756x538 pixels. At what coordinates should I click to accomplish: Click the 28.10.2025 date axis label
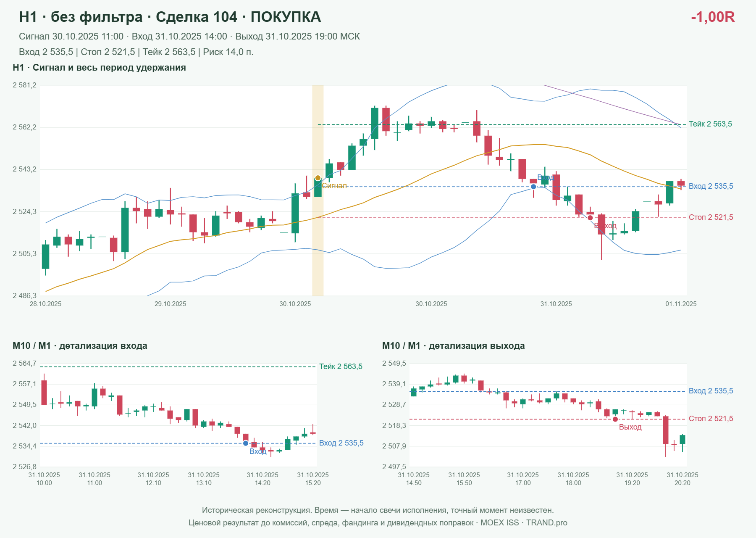click(x=45, y=304)
